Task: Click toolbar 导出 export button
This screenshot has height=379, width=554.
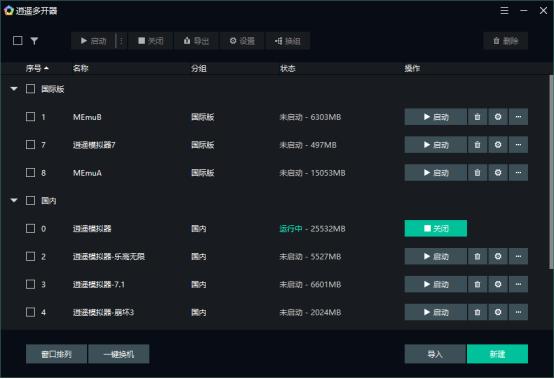Action: 196,41
